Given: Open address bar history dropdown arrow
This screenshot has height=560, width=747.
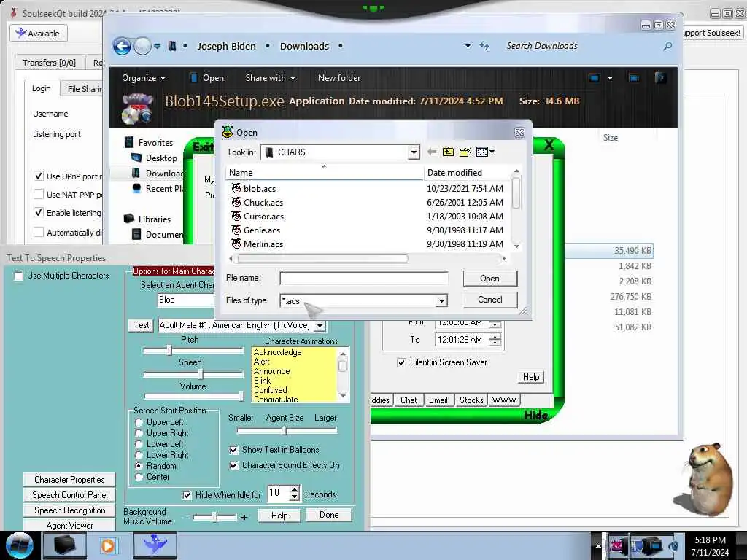Looking at the screenshot, I should (468, 46).
